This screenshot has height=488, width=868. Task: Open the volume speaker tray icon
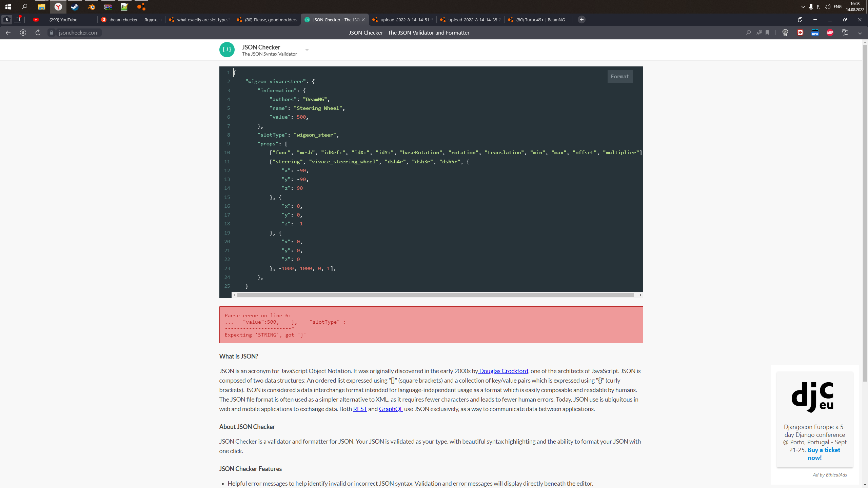(x=828, y=7)
